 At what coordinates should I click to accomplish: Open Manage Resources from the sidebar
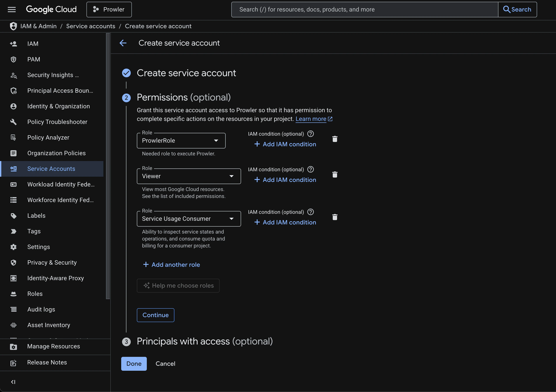click(53, 346)
